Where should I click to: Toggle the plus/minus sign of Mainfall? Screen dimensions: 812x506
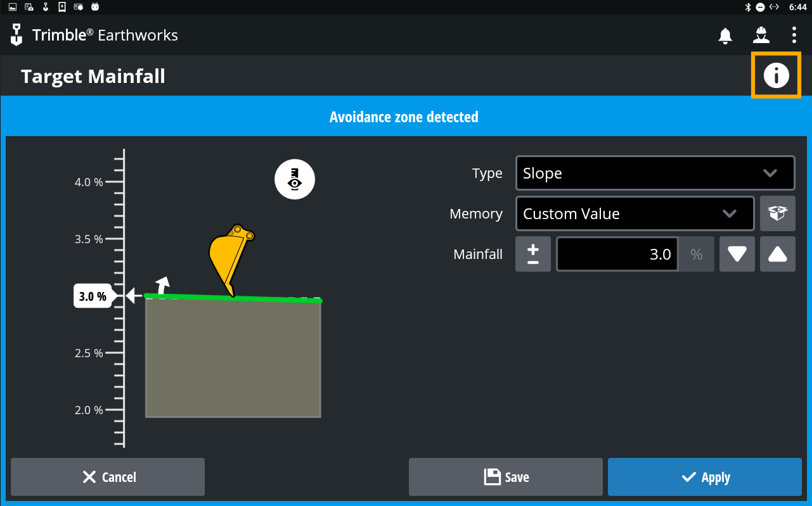tap(532, 254)
